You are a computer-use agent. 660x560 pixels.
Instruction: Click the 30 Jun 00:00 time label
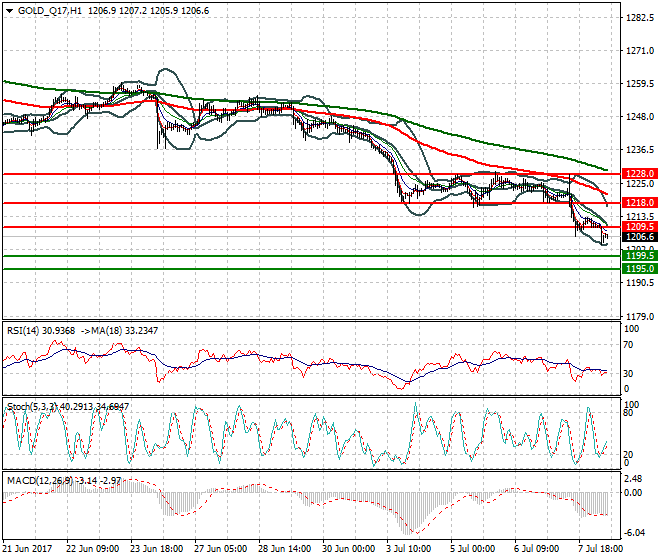349,549
